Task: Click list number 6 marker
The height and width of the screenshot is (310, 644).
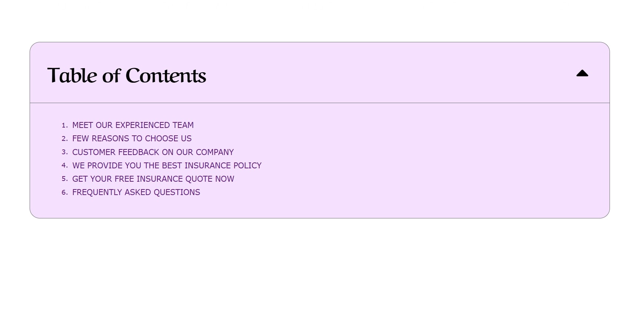Action: [64, 192]
